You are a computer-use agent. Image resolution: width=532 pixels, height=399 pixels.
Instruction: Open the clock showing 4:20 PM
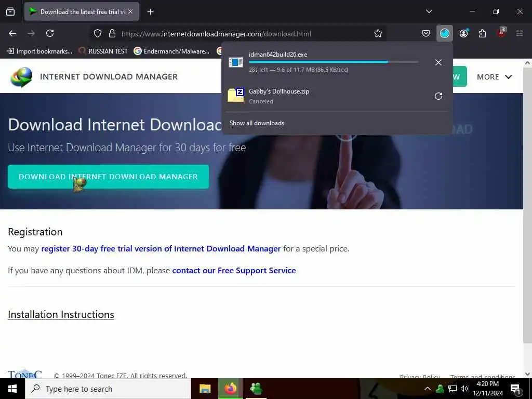click(x=488, y=389)
